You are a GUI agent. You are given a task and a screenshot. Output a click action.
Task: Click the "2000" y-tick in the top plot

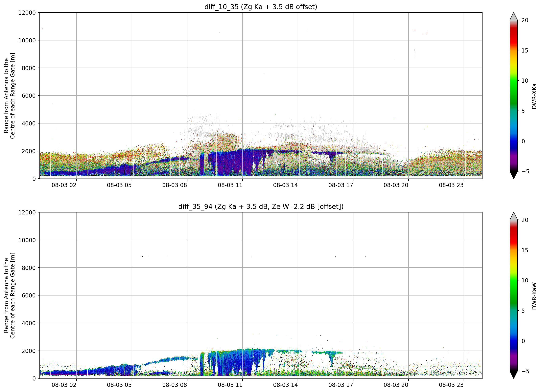[x=29, y=151]
